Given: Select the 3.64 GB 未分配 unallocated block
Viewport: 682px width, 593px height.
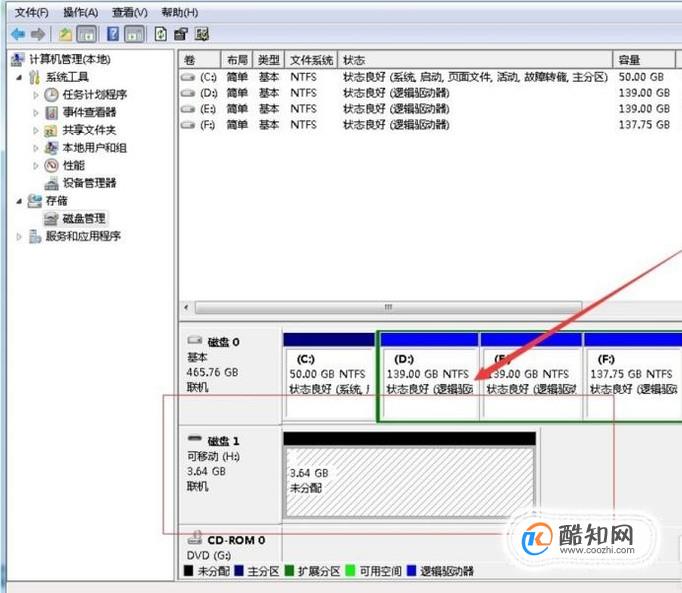Looking at the screenshot, I should click(409, 475).
